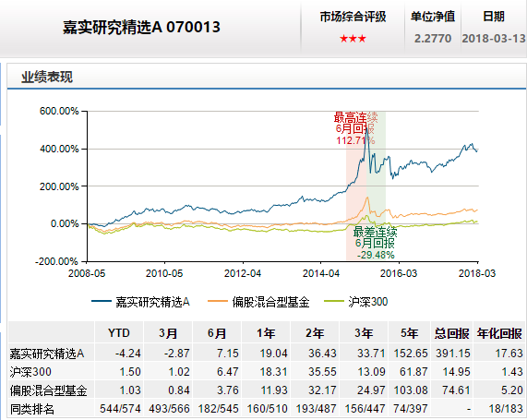Screen dimensions: 527x420
Task: Click the 3月 column header
Action: (x=168, y=333)
